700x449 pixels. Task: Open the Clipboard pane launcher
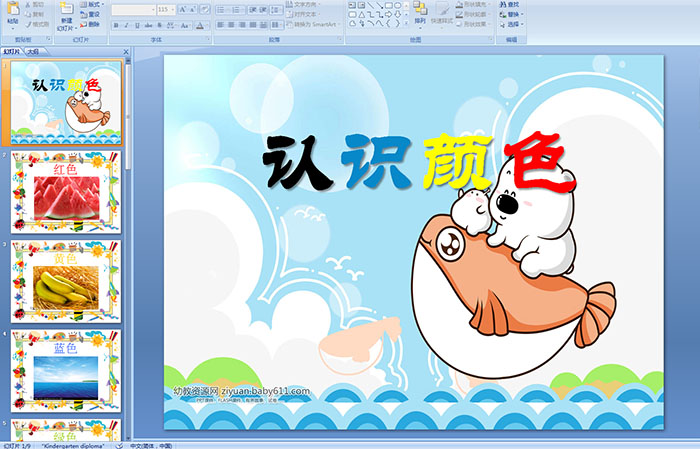tap(49, 40)
